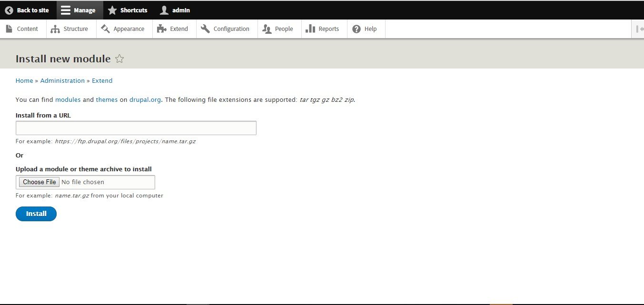Click the Help question mark item
Screen dimensions: 644x305
(365, 29)
